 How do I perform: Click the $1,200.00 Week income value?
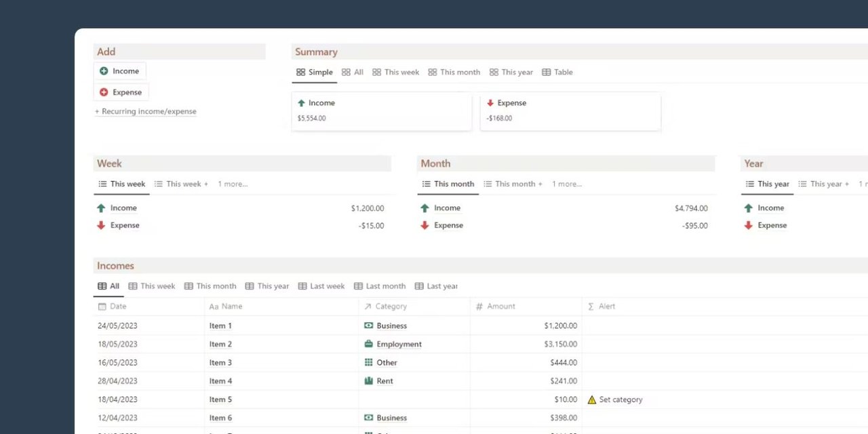(368, 209)
